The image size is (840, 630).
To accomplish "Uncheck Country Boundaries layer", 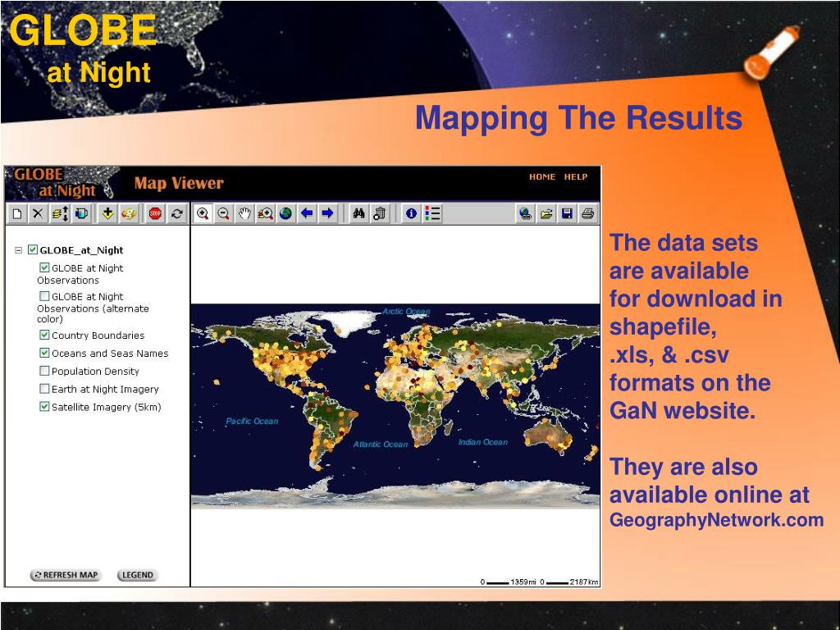I will 44,335.
